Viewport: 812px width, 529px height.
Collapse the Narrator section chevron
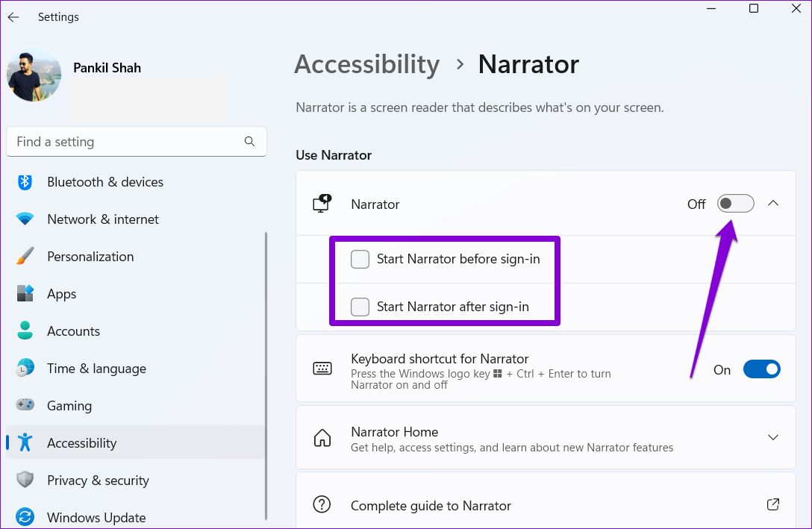click(x=773, y=204)
